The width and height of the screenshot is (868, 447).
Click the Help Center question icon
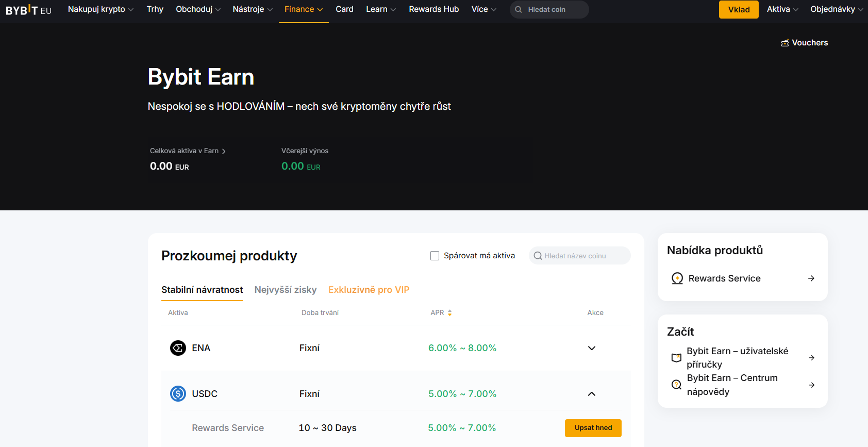[x=676, y=385]
